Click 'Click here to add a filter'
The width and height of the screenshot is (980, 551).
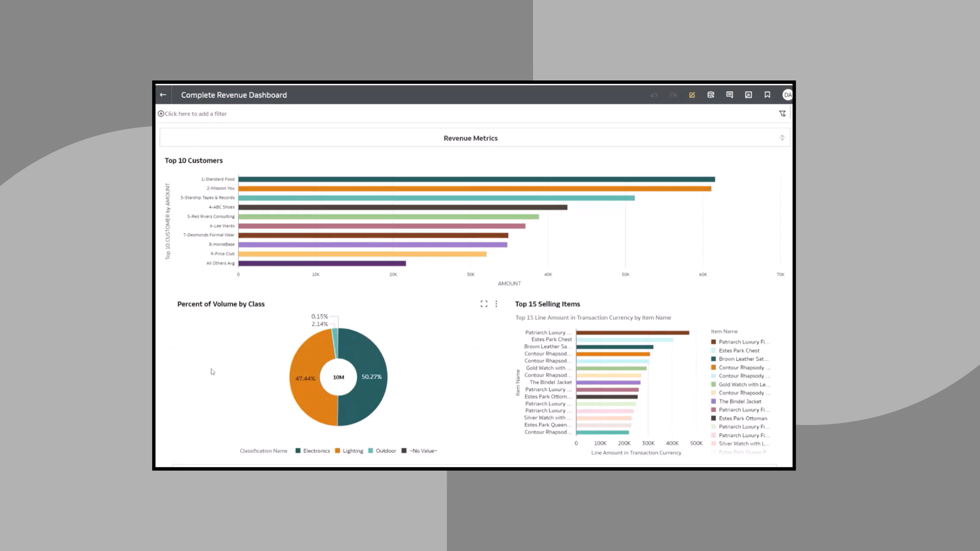coord(196,114)
